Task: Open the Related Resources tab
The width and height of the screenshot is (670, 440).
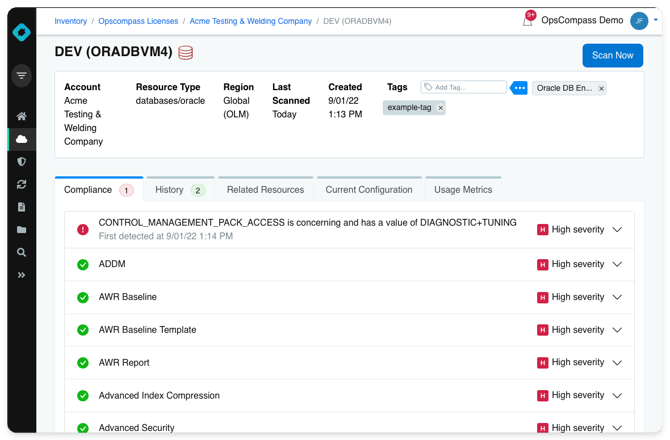Action: (265, 189)
